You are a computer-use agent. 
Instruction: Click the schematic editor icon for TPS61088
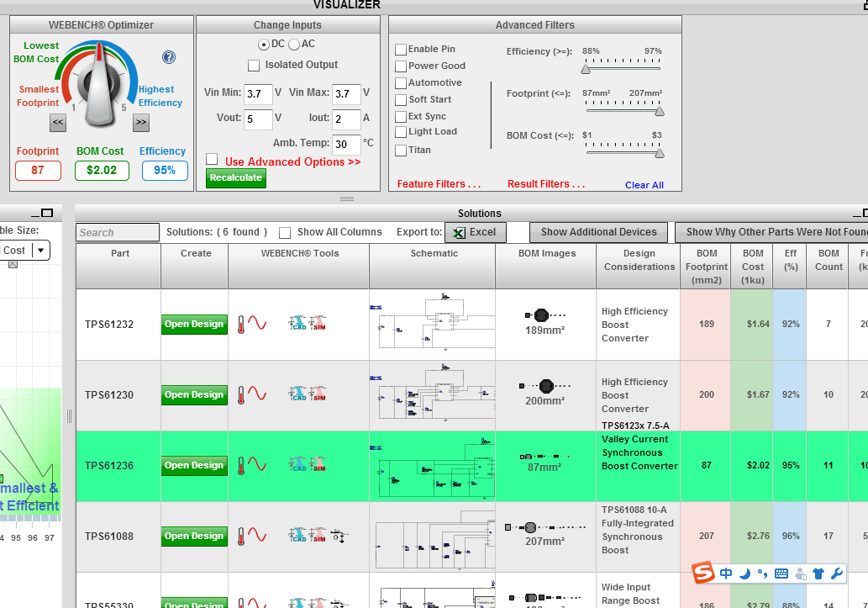point(338,536)
